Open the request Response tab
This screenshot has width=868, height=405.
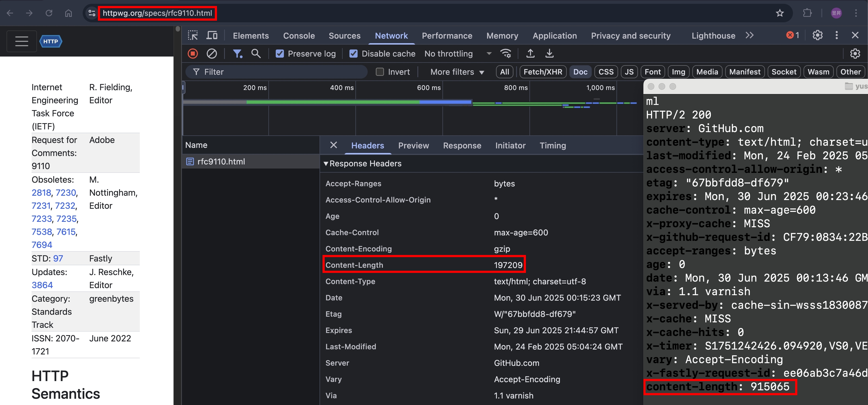(x=462, y=146)
